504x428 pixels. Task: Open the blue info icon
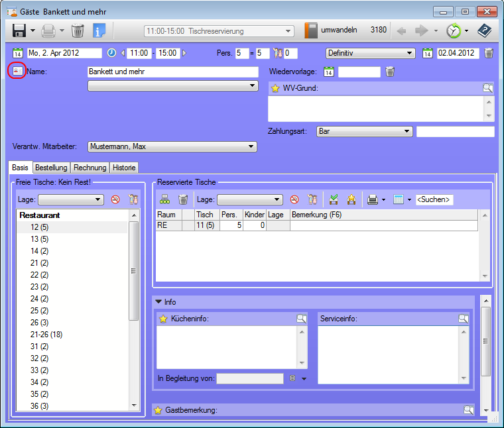click(x=99, y=30)
